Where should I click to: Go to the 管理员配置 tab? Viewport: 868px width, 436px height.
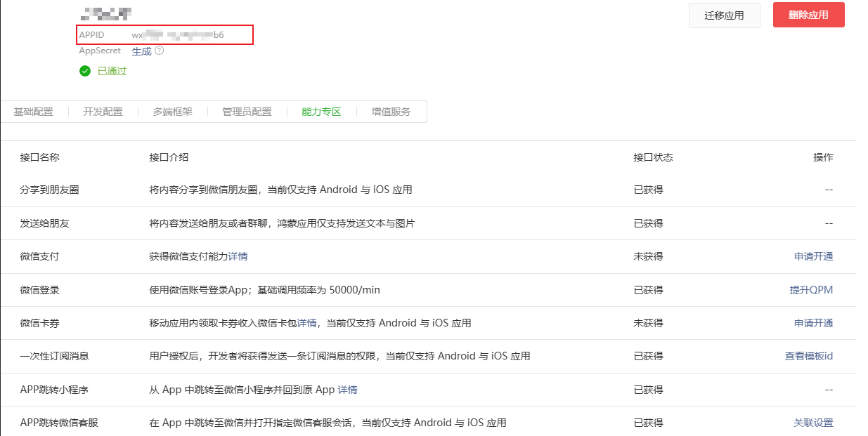[247, 112]
